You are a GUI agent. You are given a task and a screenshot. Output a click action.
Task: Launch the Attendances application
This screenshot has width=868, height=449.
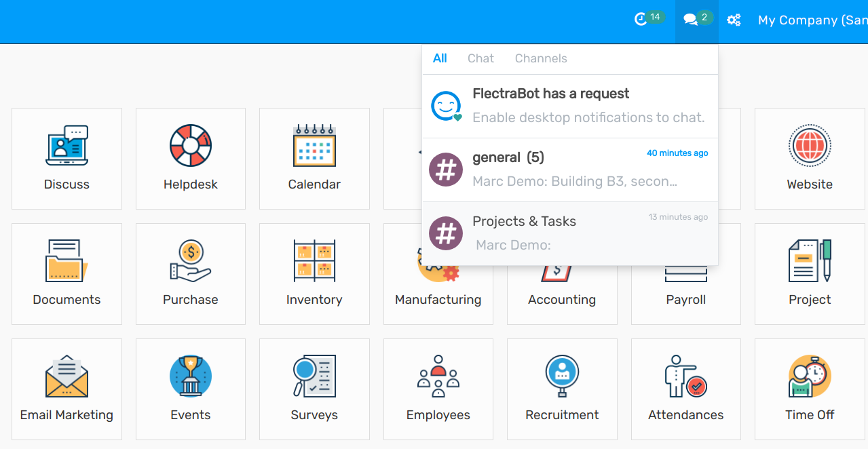[685, 389]
